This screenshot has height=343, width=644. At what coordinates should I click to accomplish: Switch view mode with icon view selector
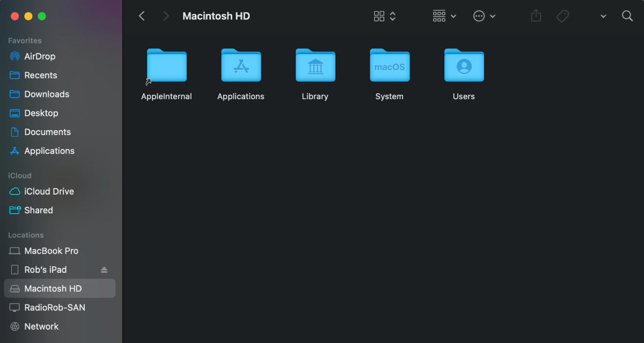tap(385, 16)
